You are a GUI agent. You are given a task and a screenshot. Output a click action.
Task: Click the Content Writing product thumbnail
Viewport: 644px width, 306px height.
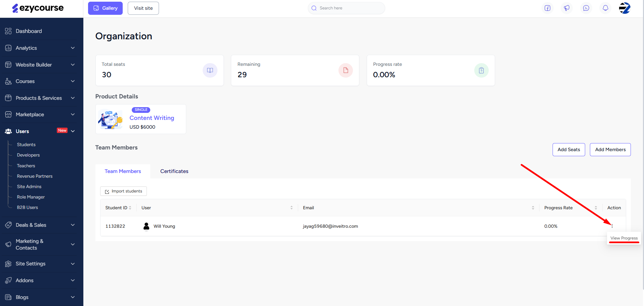pyautogui.click(x=110, y=120)
